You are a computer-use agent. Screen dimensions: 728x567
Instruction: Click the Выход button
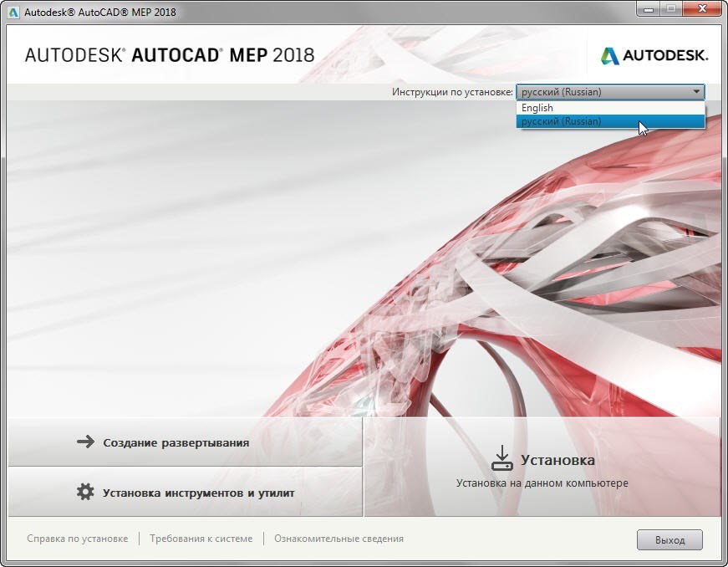[669, 540]
